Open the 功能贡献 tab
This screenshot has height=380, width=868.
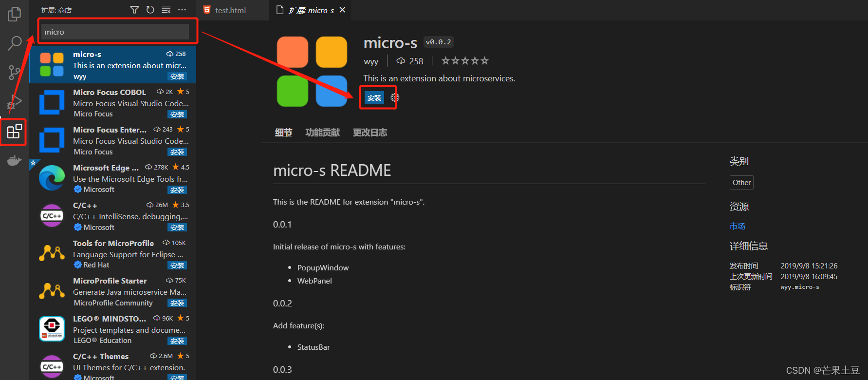[322, 133]
